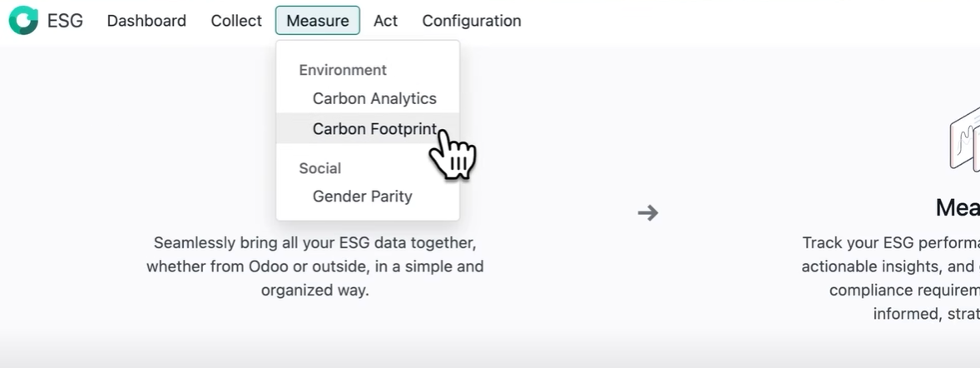The width and height of the screenshot is (980, 368).
Task: Click the "Track your ESG performance" description text
Action: (x=890, y=266)
